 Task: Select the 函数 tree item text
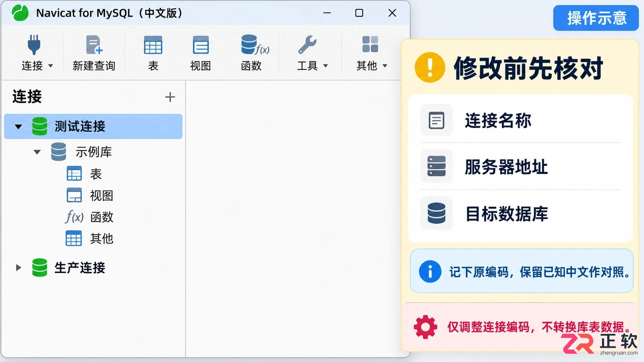[x=102, y=217]
